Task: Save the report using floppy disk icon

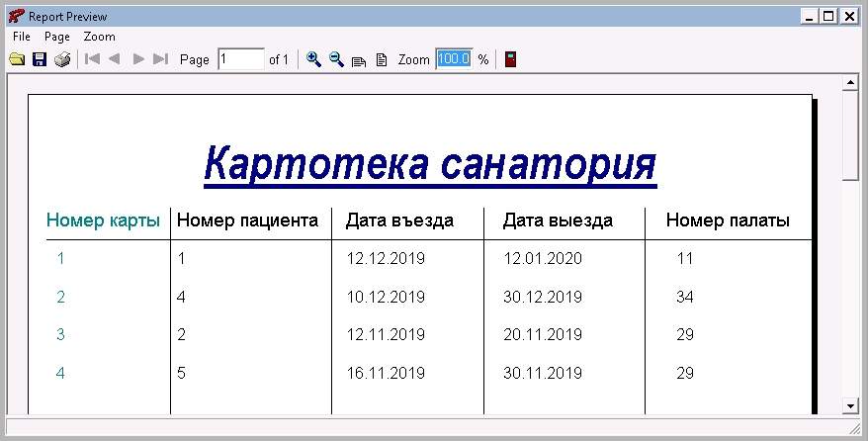Action: (x=40, y=59)
